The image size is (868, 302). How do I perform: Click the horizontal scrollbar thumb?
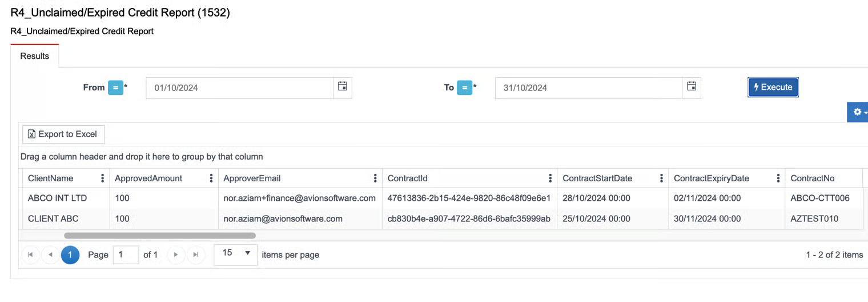coord(160,235)
